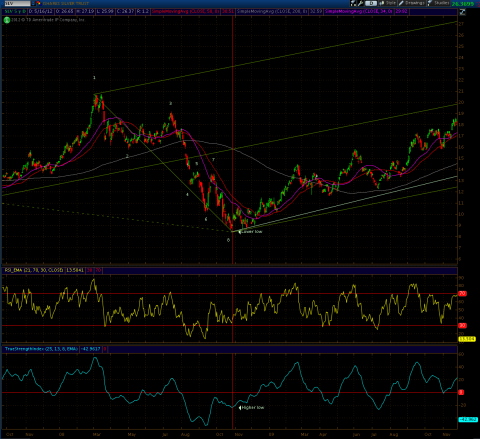Open the Style menu
The height and width of the screenshot is (439, 480).
[x=388, y=3]
